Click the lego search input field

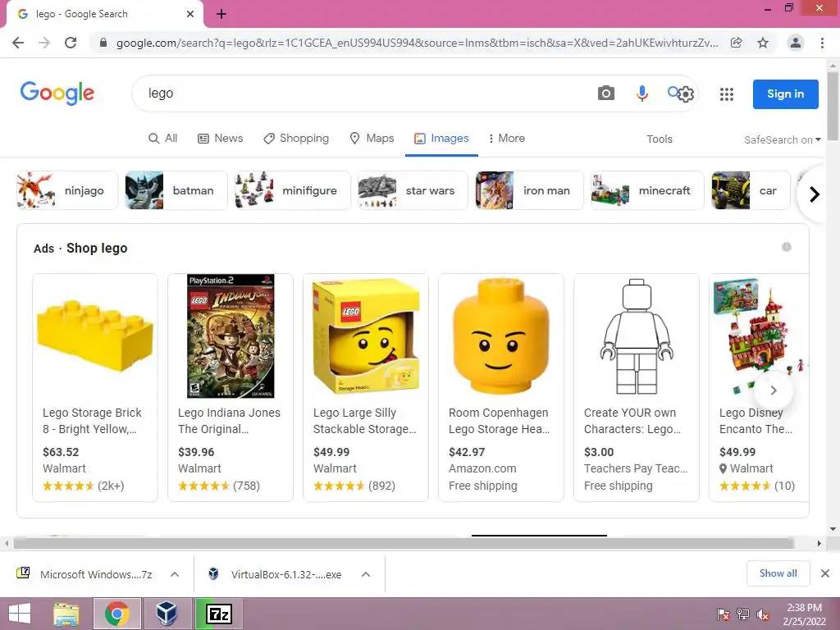click(x=364, y=94)
